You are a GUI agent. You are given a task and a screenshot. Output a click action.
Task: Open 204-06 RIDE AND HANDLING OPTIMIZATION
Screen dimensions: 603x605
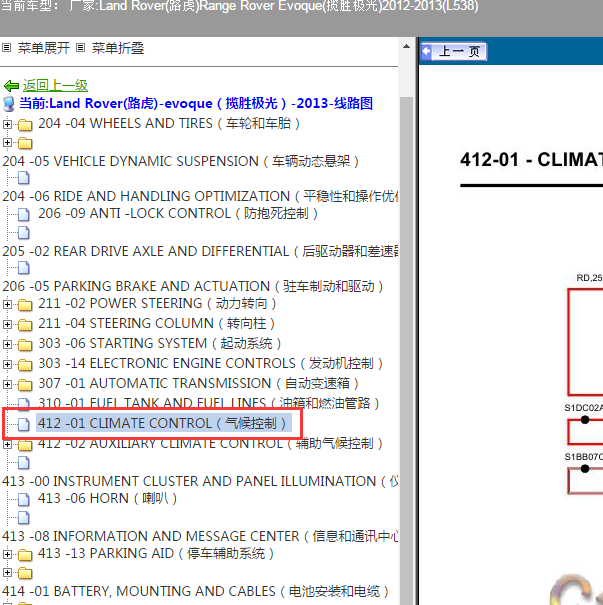click(200, 196)
